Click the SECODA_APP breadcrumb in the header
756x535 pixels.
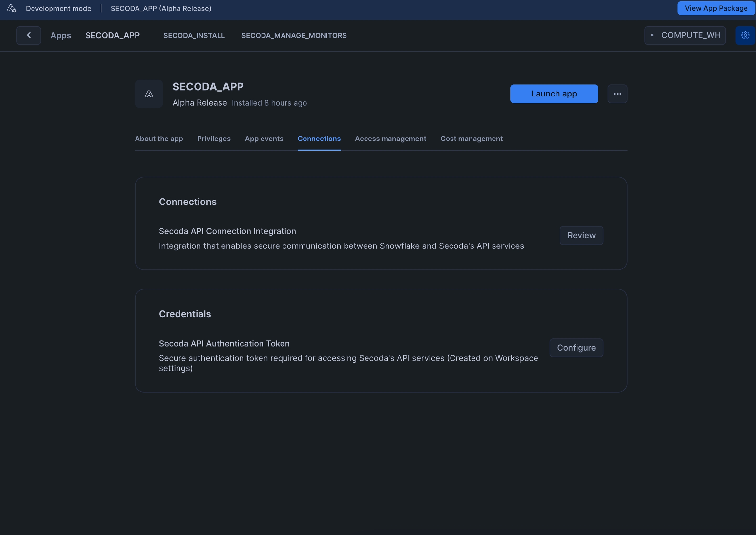pos(112,35)
